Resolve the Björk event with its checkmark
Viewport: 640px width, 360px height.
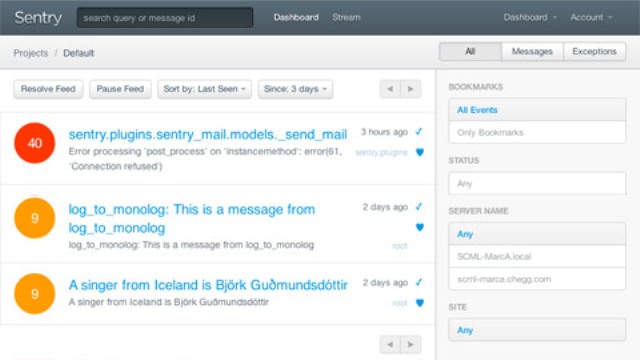pos(419,282)
